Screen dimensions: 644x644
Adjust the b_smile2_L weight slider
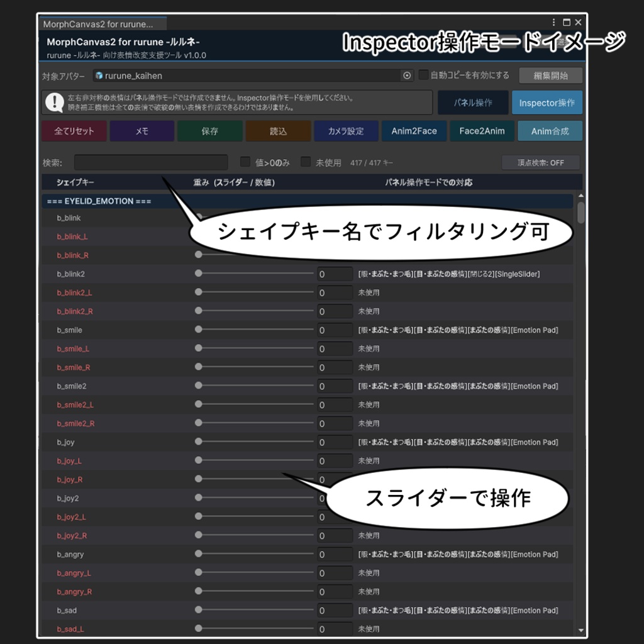255,404
